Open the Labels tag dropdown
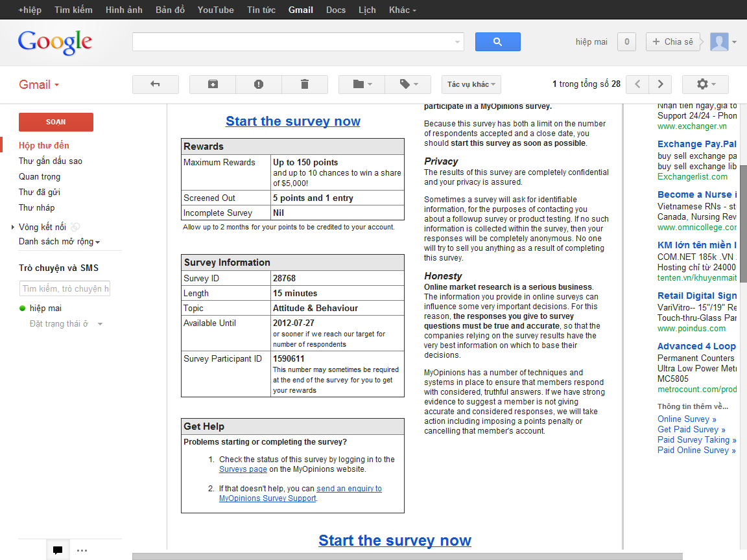The height and width of the screenshot is (560, 747). pyautogui.click(x=408, y=84)
